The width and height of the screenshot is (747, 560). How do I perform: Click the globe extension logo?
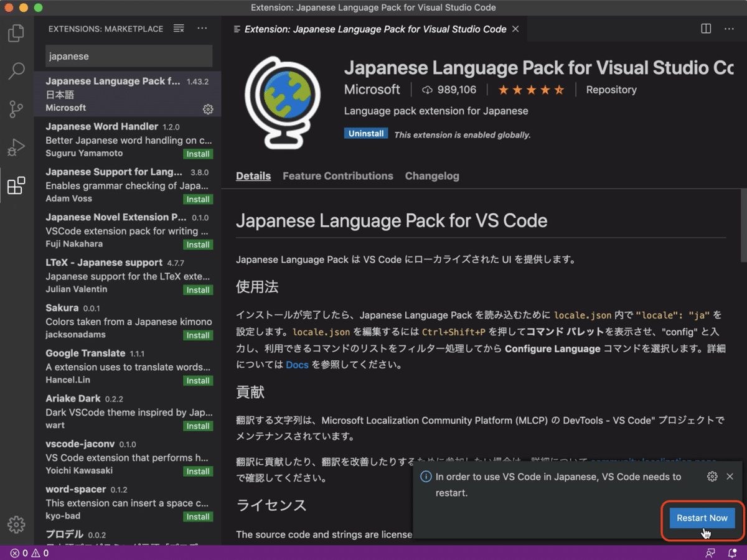[x=282, y=103]
